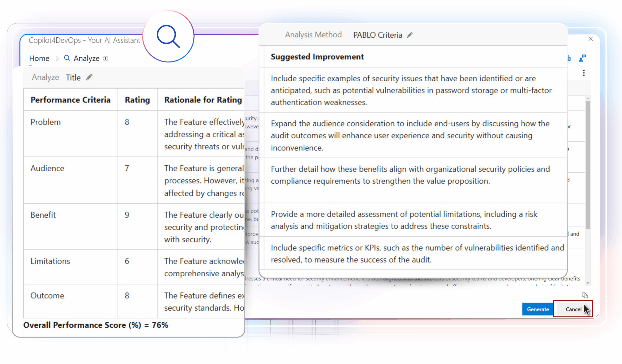Close the Copilot4DevOps dialog with X
Screen dimensions: 622x364
pos(591,39)
